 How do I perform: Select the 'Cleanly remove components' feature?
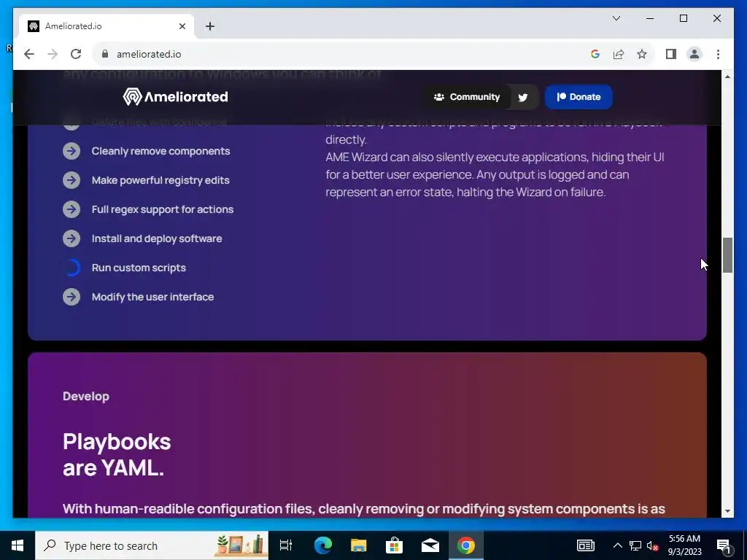tap(160, 151)
